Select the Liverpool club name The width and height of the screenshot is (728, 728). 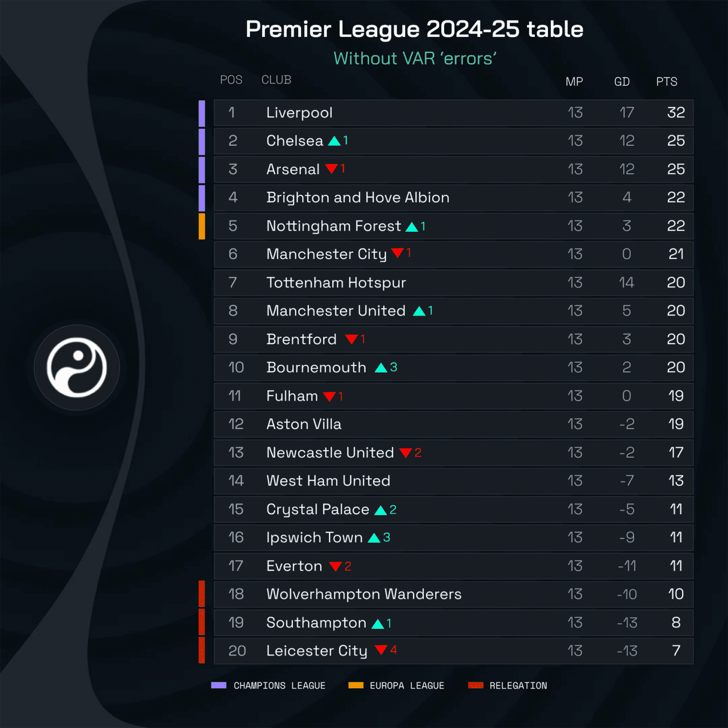[x=299, y=113]
